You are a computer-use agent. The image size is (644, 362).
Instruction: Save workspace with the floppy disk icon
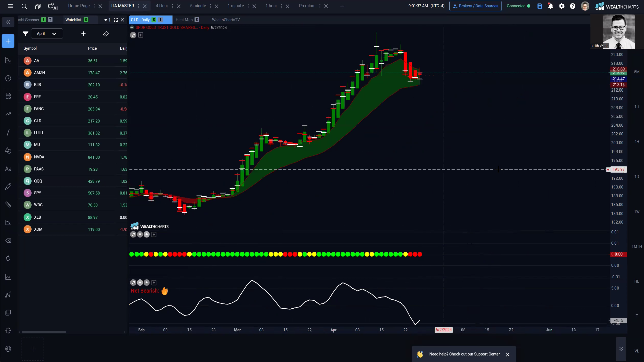tap(540, 6)
